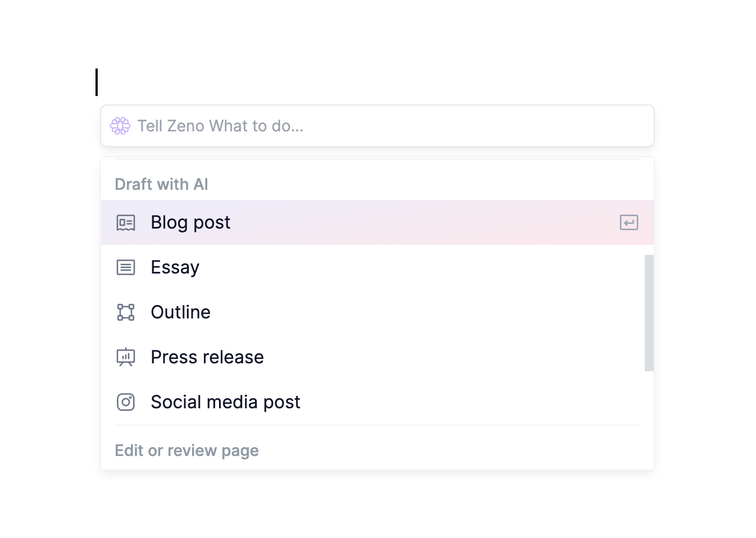The image size is (756, 538).
Task: Click the Social media camera icon
Action: click(126, 402)
